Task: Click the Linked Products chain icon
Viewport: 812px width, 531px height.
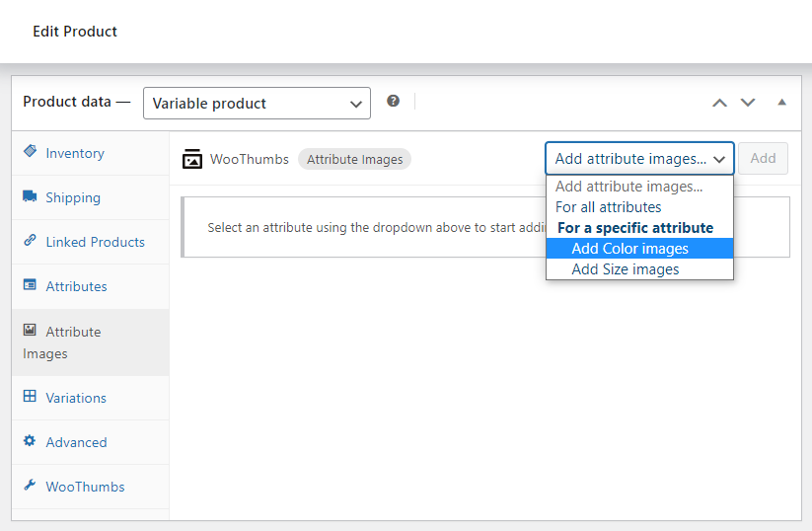Action: (30, 240)
